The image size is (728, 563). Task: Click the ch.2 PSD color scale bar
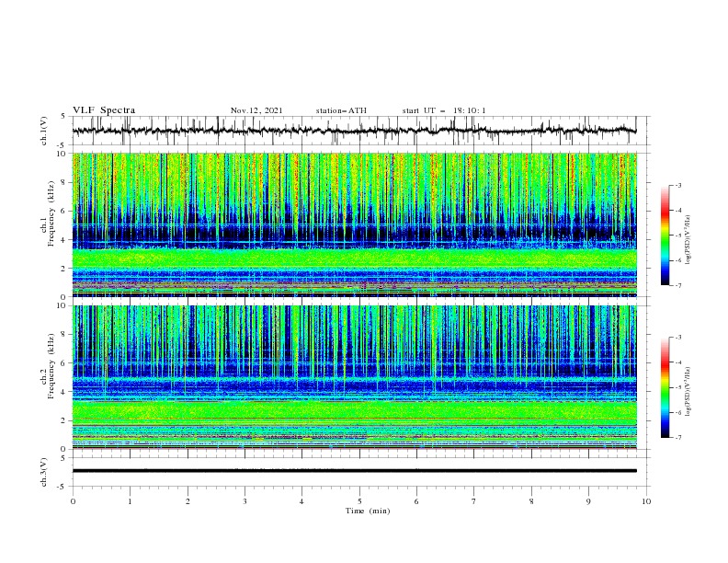(x=665, y=387)
